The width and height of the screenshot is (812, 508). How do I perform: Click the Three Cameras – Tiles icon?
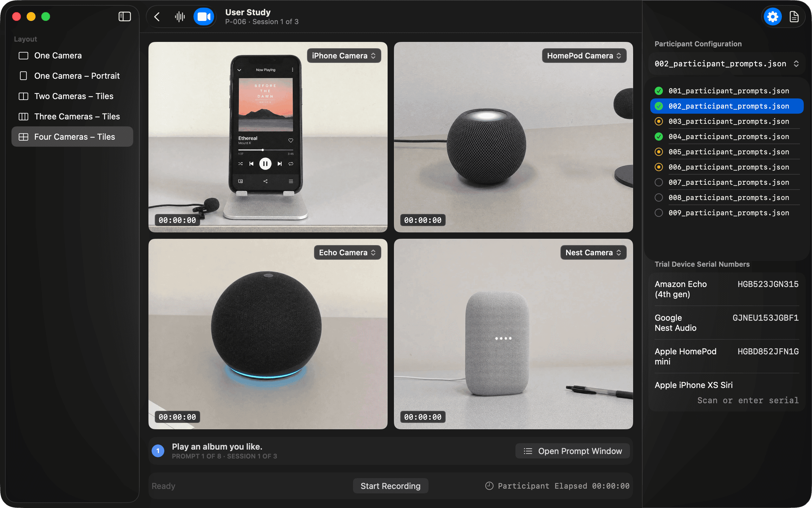click(23, 117)
